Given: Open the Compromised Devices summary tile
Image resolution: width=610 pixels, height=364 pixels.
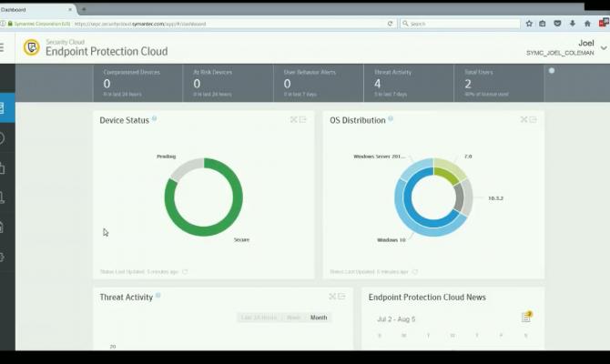Looking at the screenshot, I should coord(137,83).
